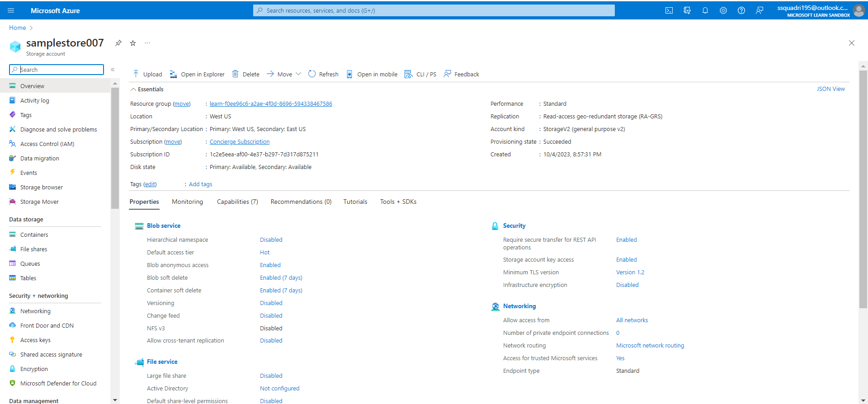
Task: Click the Upload toolbar button
Action: [147, 74]
